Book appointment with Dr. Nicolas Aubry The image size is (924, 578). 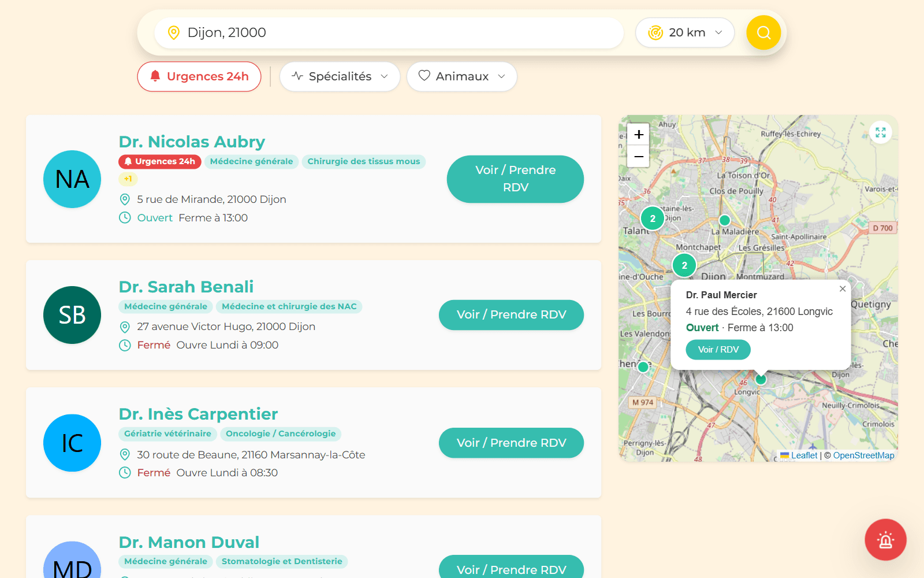(x=515, y=179)
